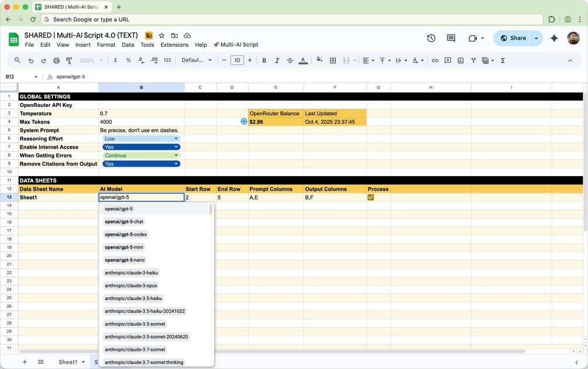Image resolution: width=588 pixels, height=369 pixels.
Task: Switch to the Sheet1 tab
Action: 68,362
